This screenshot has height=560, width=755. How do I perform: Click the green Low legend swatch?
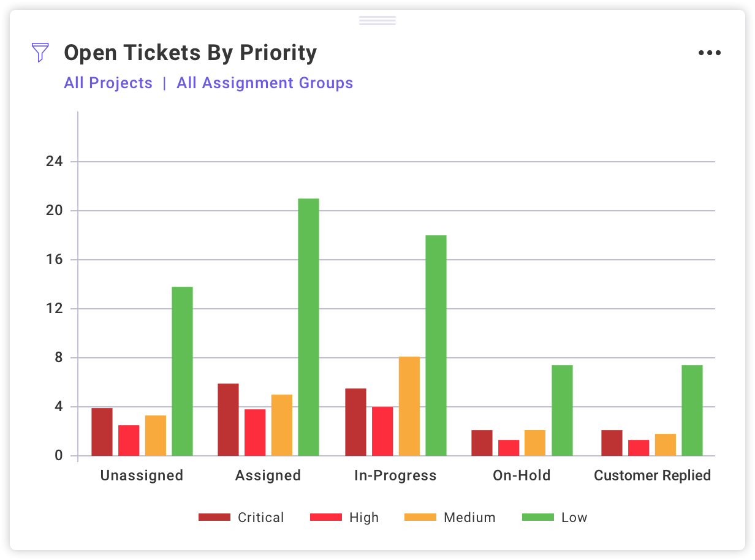pyautogui.click(x=537, y=518)
